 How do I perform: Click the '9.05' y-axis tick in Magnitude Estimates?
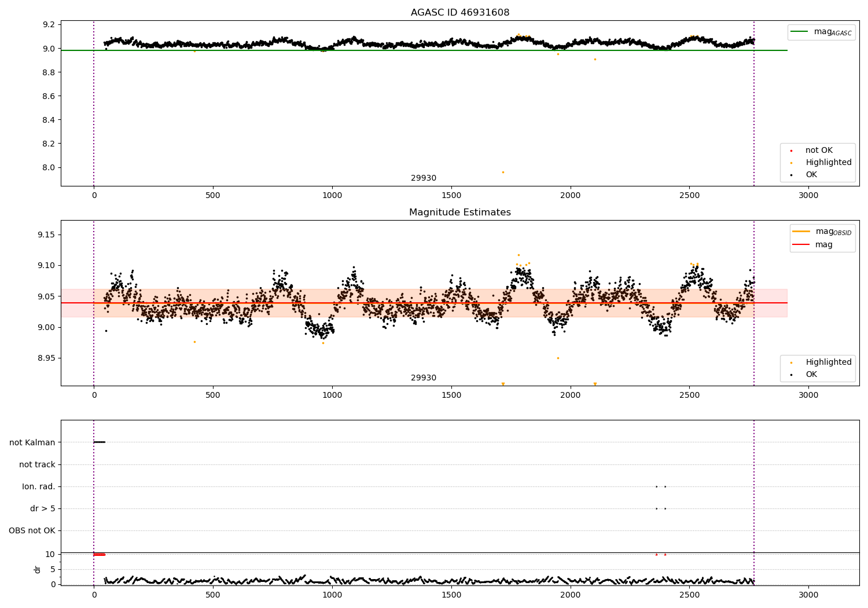click(46, 296)
